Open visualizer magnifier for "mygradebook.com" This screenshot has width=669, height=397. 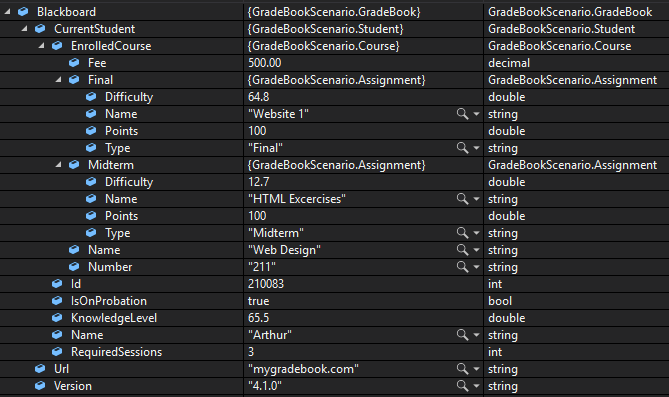pos(462,369)
